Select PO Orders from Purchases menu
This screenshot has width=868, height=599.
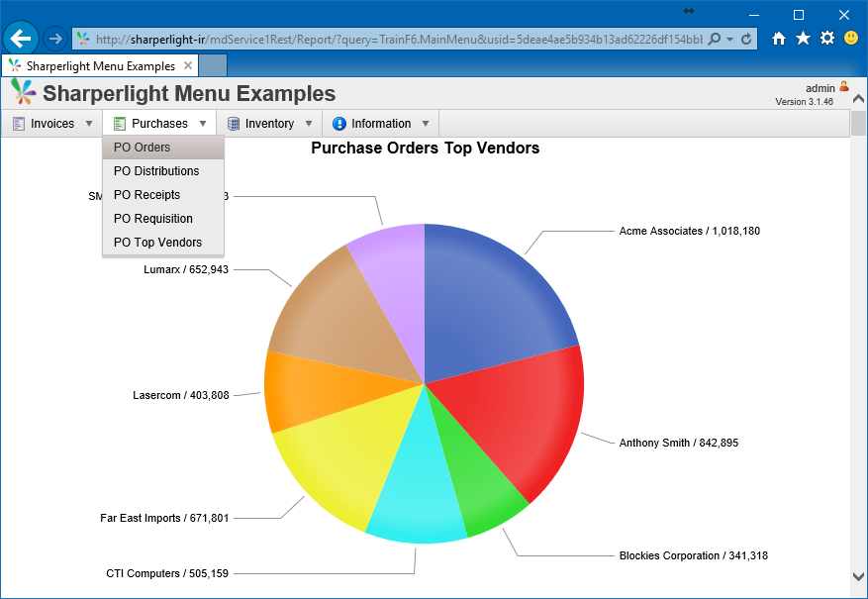click(163, 148)
